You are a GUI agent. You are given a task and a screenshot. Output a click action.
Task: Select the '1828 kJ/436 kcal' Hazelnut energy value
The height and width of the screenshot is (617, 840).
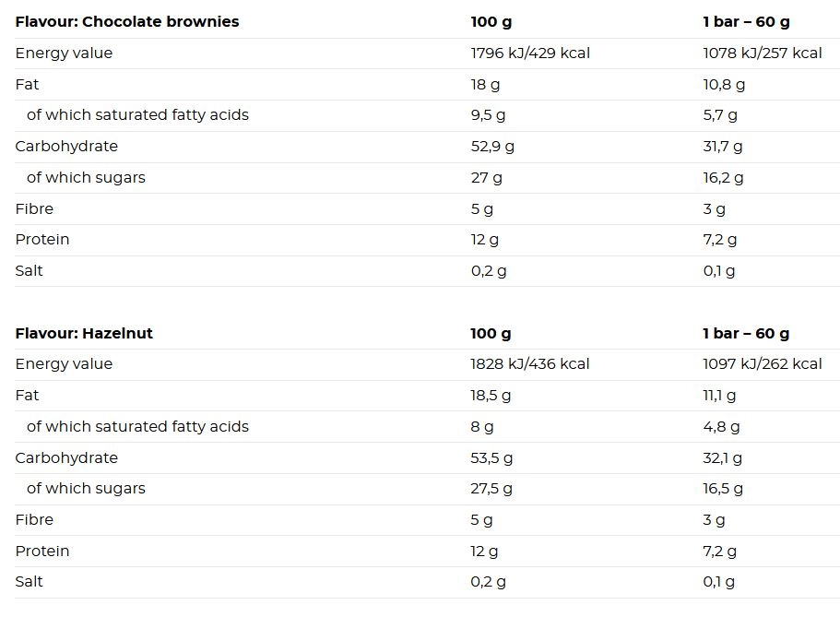(530, 363)
